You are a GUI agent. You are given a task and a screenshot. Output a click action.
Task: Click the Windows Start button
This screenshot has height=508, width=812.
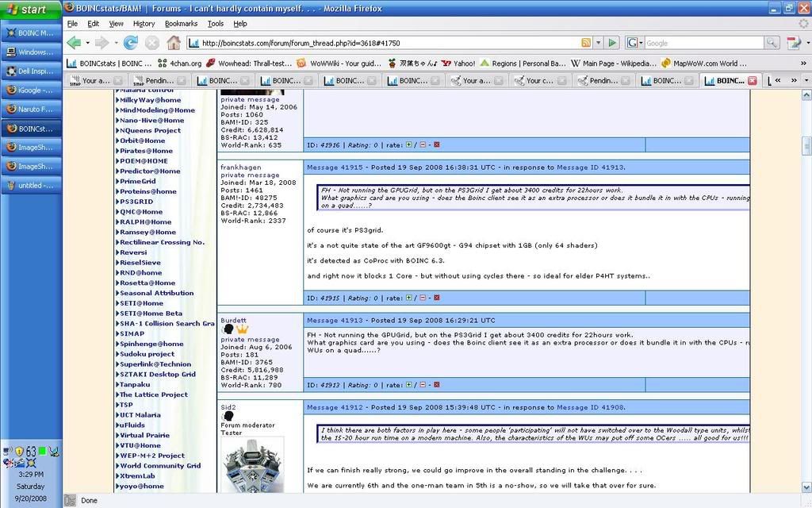point(30,10)
